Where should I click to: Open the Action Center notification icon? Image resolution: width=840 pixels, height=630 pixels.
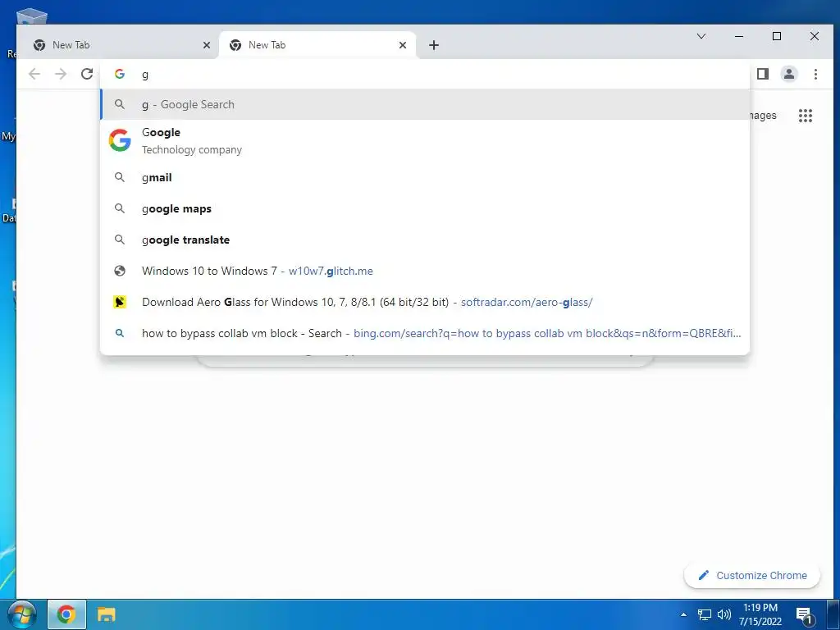[x=805, y=615]
